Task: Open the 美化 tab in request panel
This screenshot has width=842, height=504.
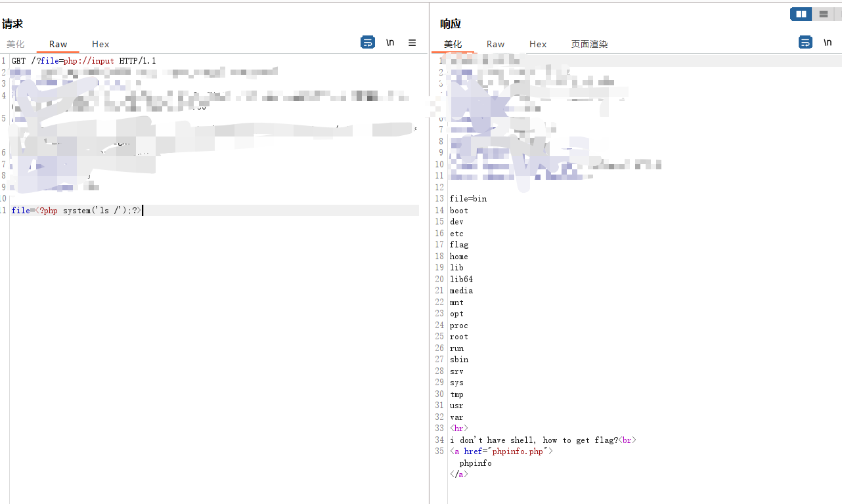Action: pos(16,44)
